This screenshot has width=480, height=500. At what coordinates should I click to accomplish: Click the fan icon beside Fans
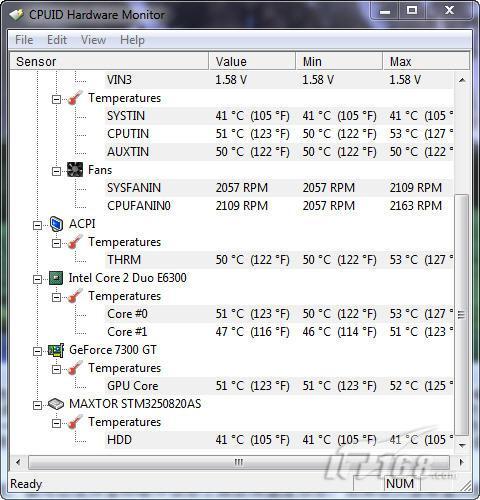click(75, 170)
